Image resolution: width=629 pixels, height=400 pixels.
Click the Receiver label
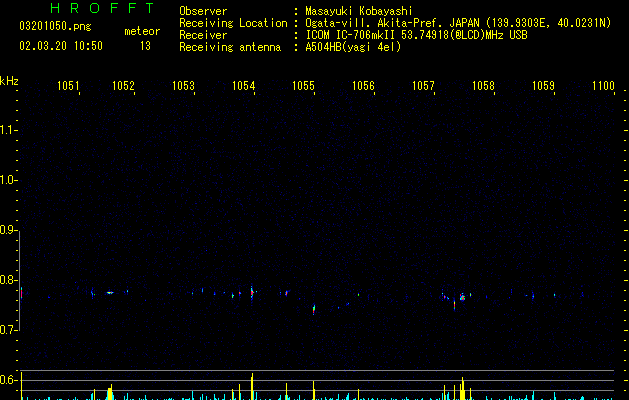(203, 35)
